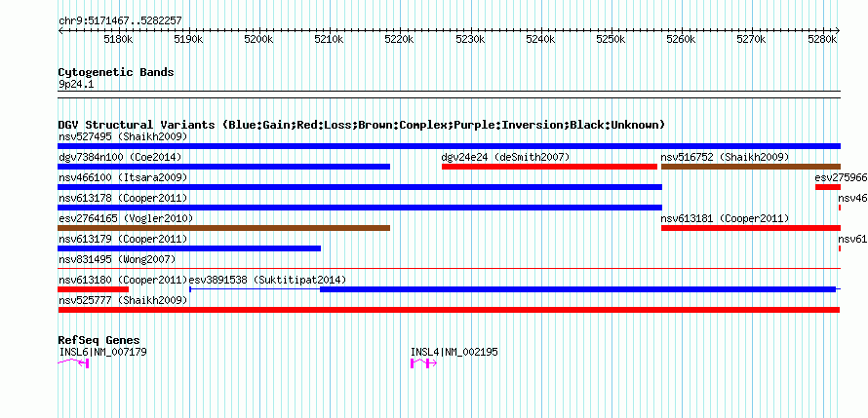The image size is (868, 418).
Task: Click the 5200k ruler mark
Action: (x=259, y=40)
